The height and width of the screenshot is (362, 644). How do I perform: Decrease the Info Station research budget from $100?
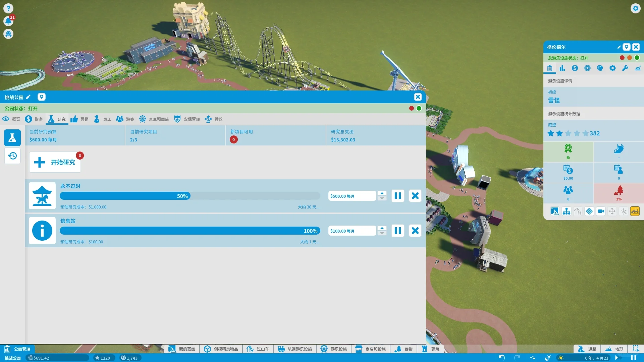382,233
